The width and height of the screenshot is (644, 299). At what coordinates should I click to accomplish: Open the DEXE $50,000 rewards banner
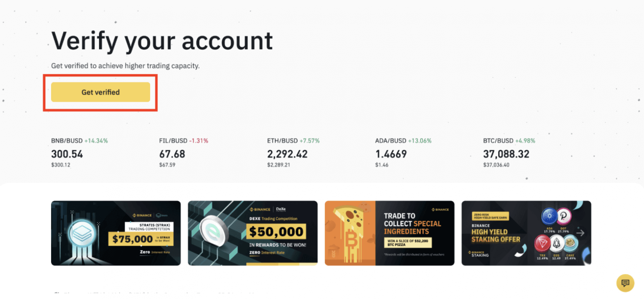[x=252, y=233]
